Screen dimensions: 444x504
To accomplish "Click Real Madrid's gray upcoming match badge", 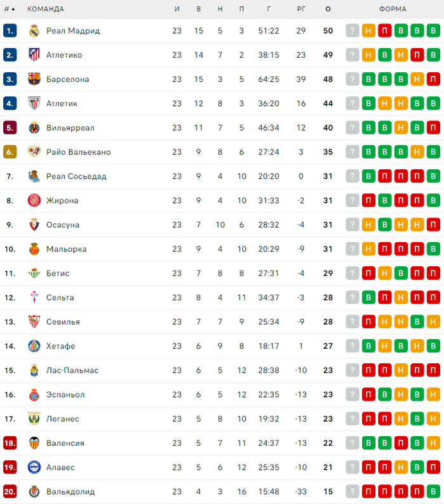I will pos(353,30).
